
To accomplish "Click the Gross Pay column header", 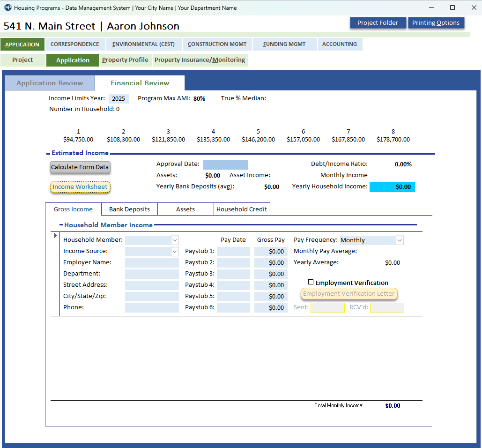I will coord(271,240).
